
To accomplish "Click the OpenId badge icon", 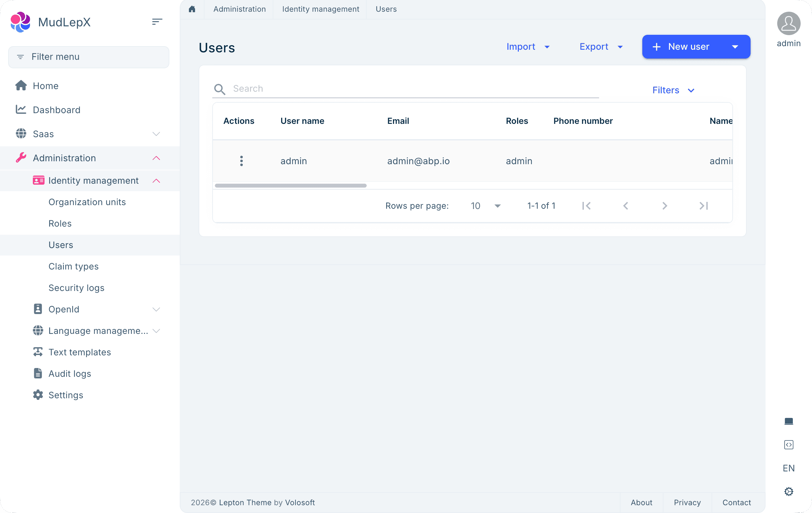I will point(38,309).
